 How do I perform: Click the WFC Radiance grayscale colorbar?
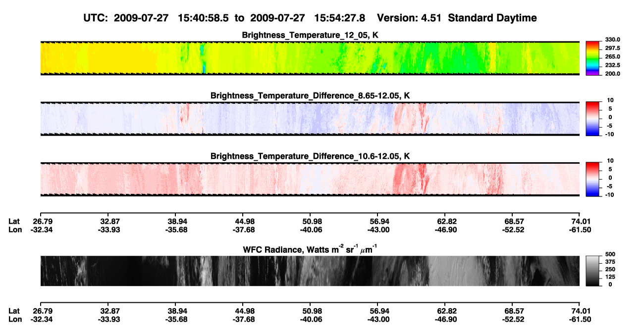(593, 271)
